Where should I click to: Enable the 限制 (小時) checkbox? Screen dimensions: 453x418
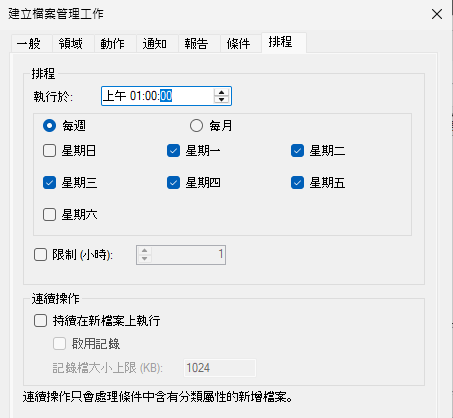(40, 255)
